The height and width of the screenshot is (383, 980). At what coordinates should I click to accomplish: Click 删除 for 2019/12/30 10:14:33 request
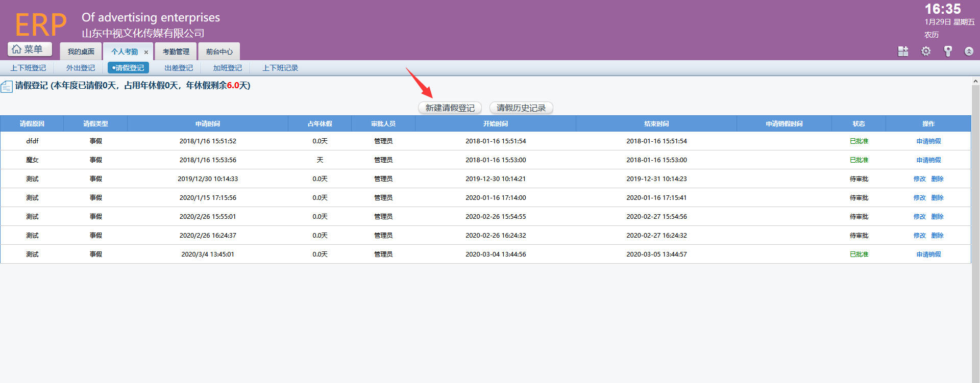[937, 179]
